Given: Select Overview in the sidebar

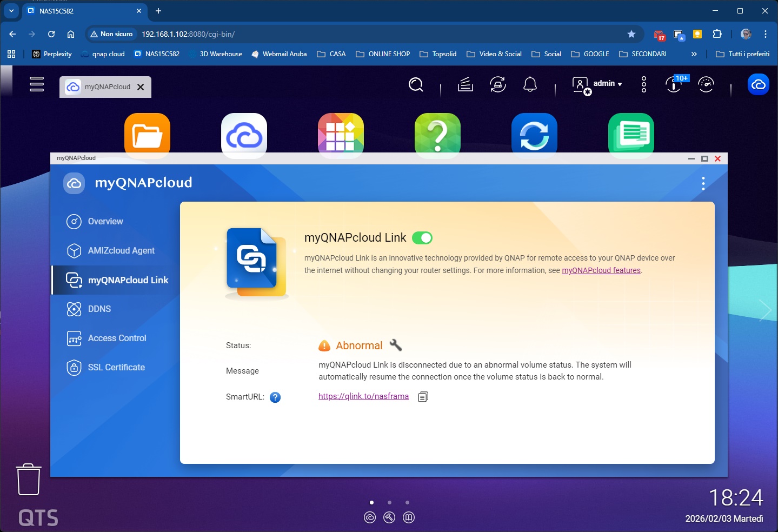Looking at the screenshot, I should tap(105, 222).
